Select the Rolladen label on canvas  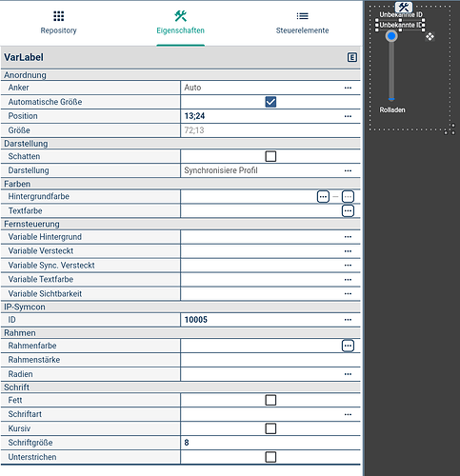click(x=392, y=110)
